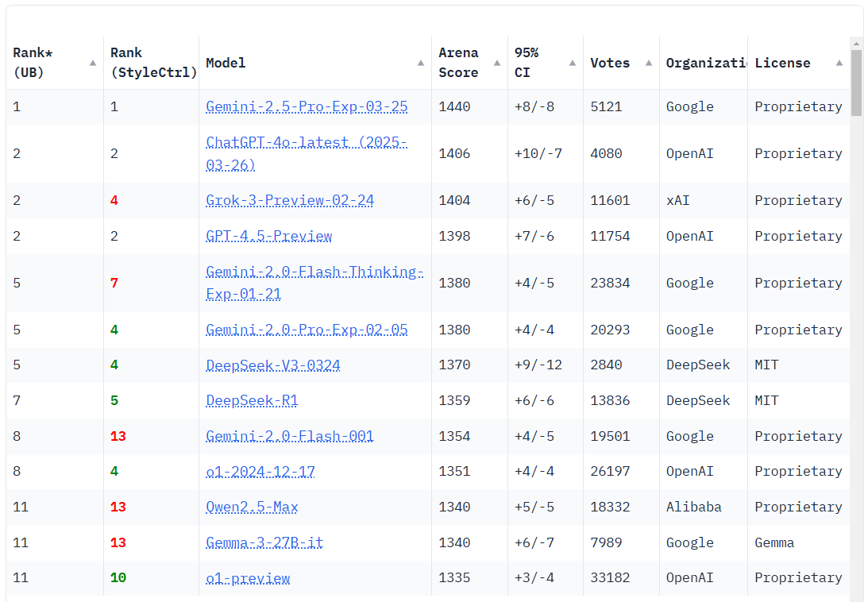Follow the GPT-4.5-Preview link
Viewport: 868px width, 602px height.
coord(269,236)
